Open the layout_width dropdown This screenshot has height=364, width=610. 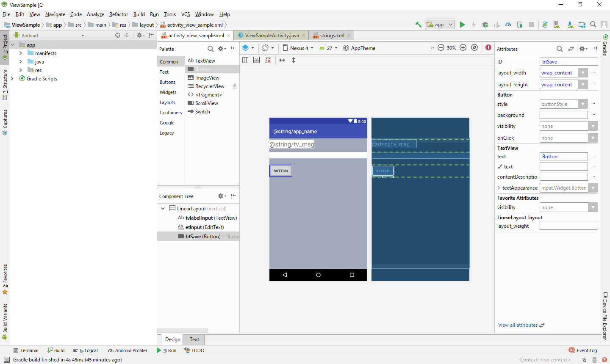(583, 73)
